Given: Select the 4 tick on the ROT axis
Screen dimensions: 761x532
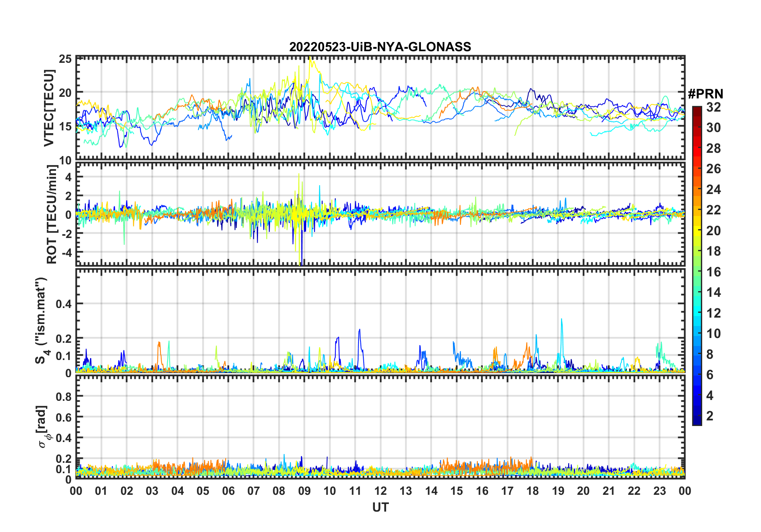Looking at the screenshot, I should (68, 177).
